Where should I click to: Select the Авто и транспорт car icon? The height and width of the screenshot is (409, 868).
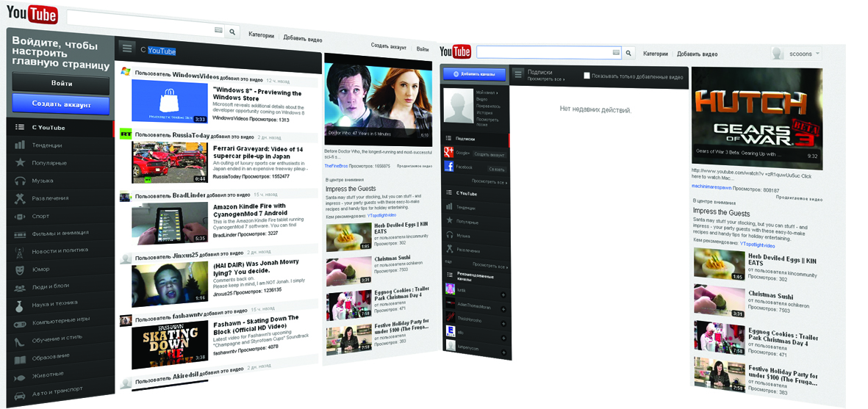(x=20, y=395)
